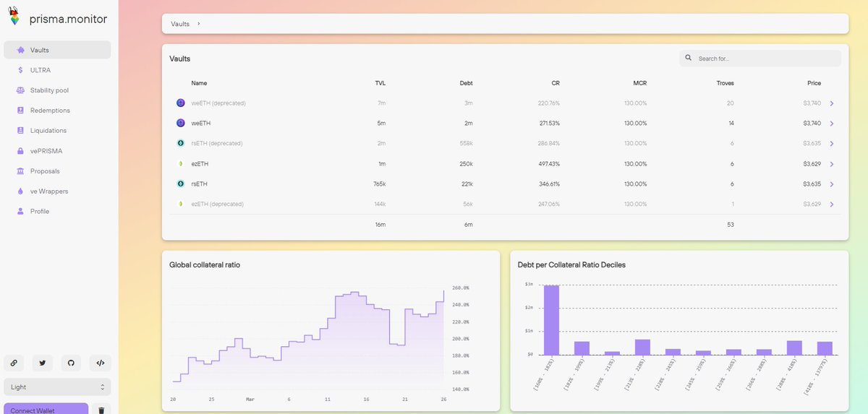
Task: Click the Connect Wallet button
Action: pos(46,409)
